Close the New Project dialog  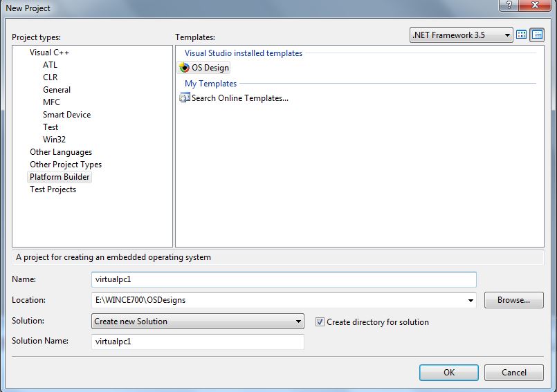coord(535,6)
